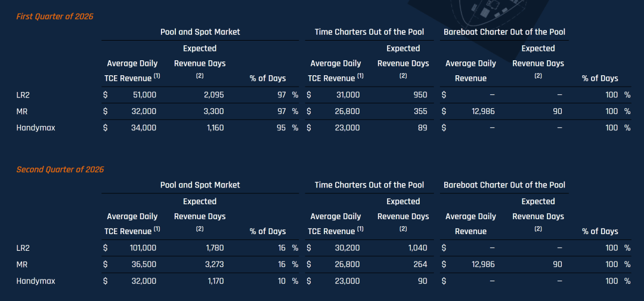
Task: Click the 34,000 Handymax pool revenue value
Action: click(x=143, y=127)
